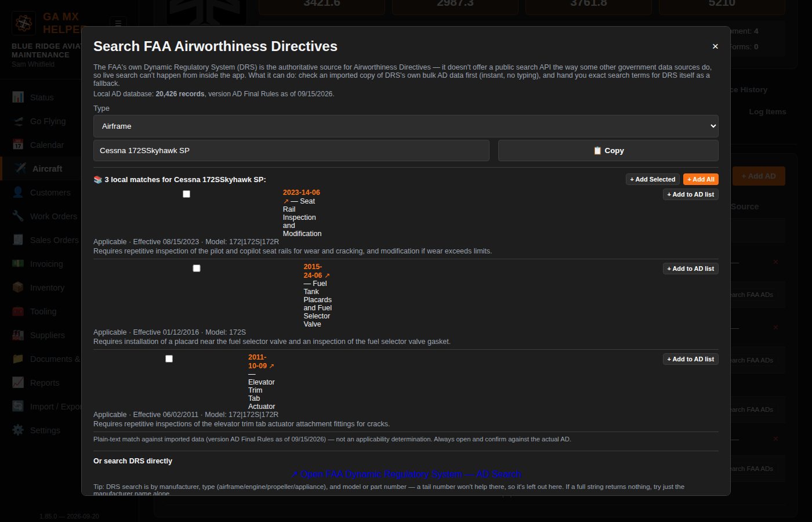This screenshot has width=812, height=522.
Task: Add AD 2023-14-06 to AD list
Action: (691, 194)
